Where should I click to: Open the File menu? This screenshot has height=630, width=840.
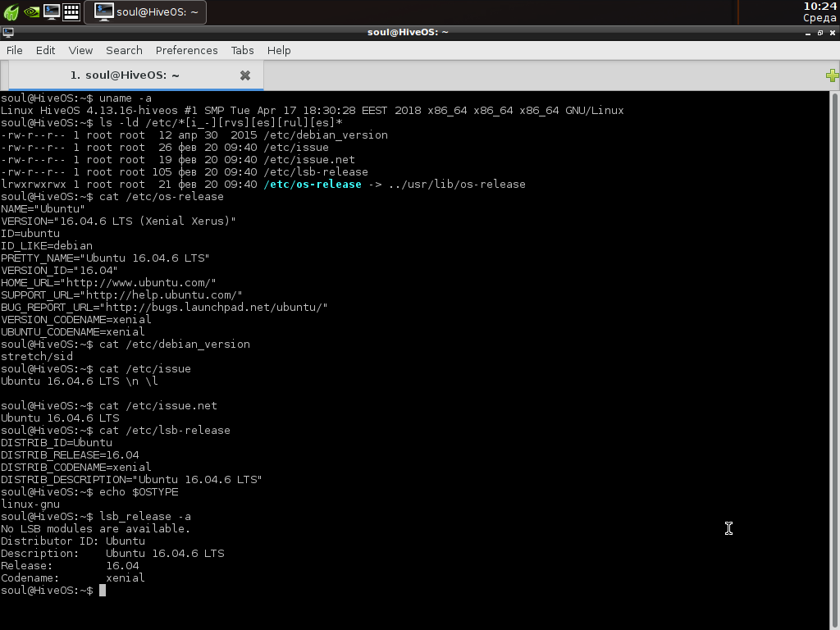point(15,50)
